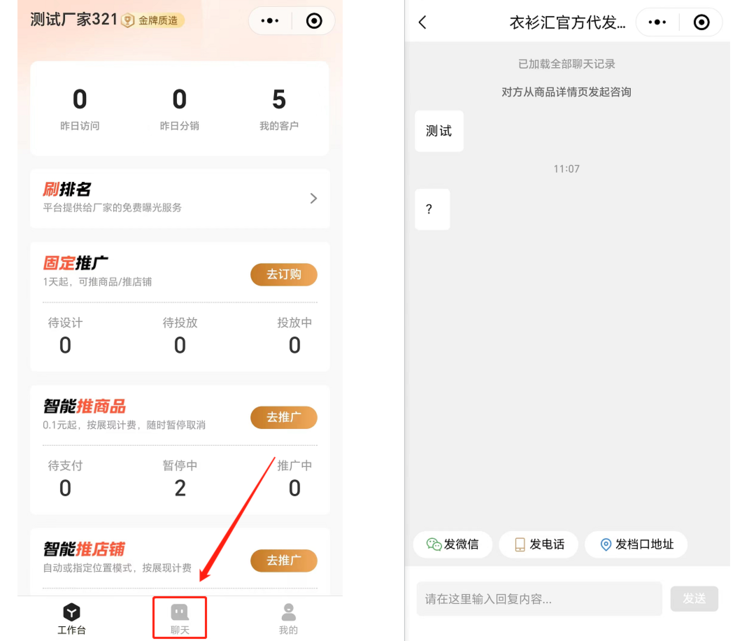Image resolution: width=749 pixels, height=641 pixels.
Task: Click the 金牌质造 badge
Action: pos(152,20)
